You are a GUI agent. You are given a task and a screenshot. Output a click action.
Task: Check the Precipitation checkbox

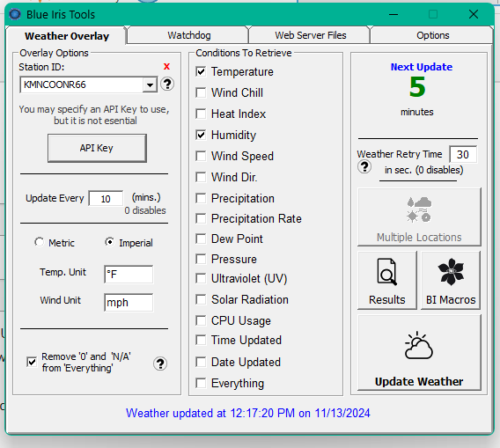[x=201, y=198]
